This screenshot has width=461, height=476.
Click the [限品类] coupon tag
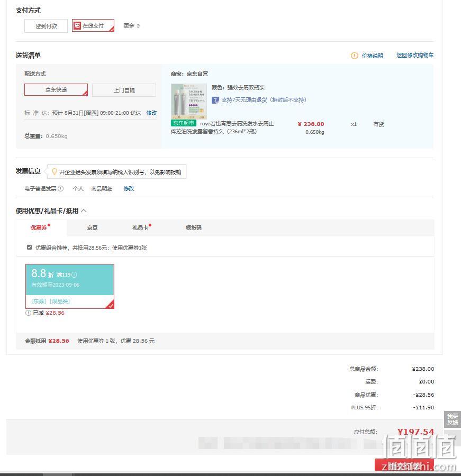pos(60,301)
